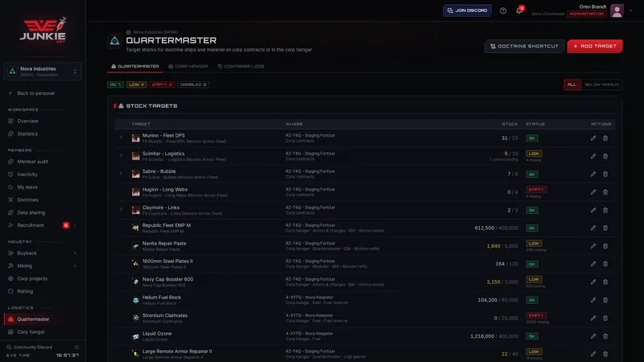Click the Add Target button
The width and height of the screenshot is (644, 362).
pos(595,47)
